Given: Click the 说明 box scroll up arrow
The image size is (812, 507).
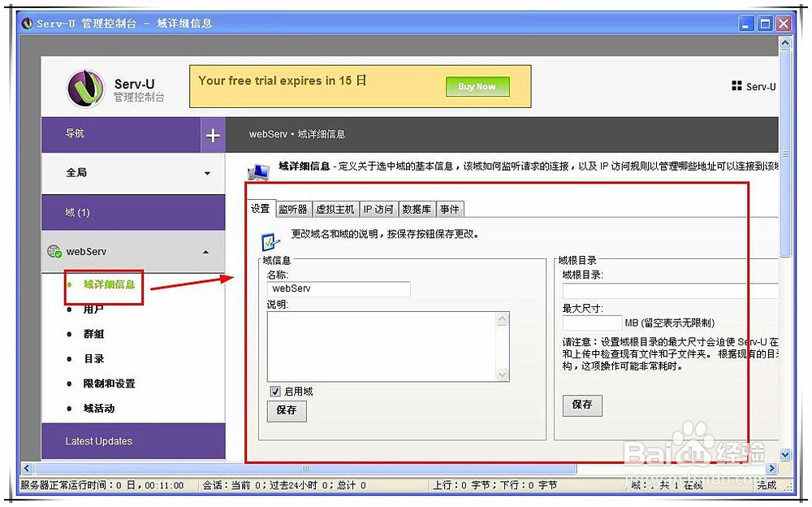Looking at the screenshot, I should 503,319.
